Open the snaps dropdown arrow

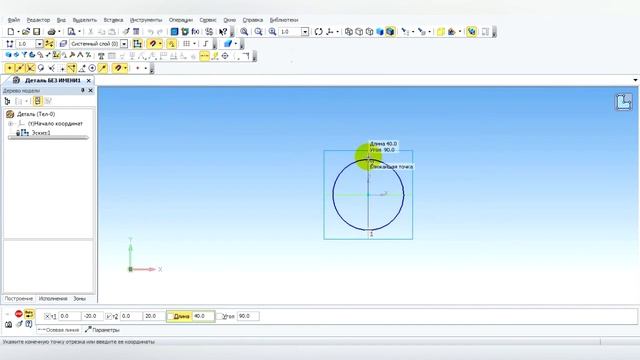coord(160,43)
